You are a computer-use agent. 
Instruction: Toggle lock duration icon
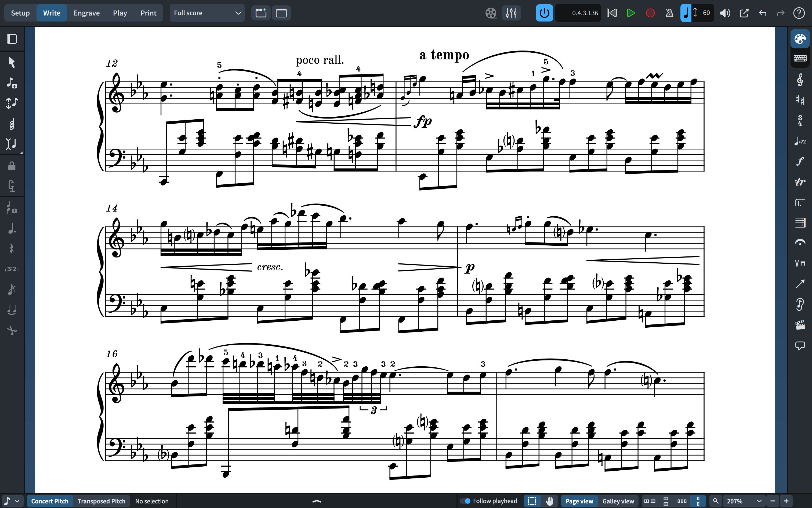click(x=12, y=166)
